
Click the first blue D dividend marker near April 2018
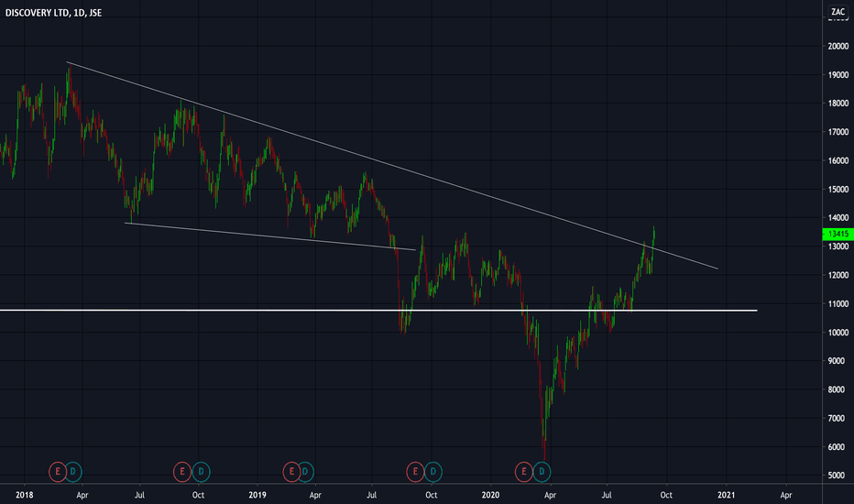click(x=73, y=472)
